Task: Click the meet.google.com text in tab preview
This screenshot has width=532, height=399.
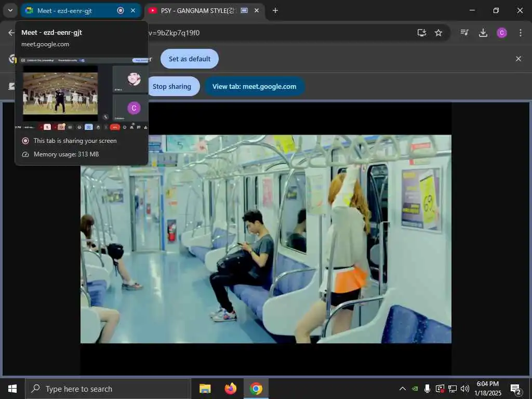Action: pyautogui.click(x=45, y=44)
